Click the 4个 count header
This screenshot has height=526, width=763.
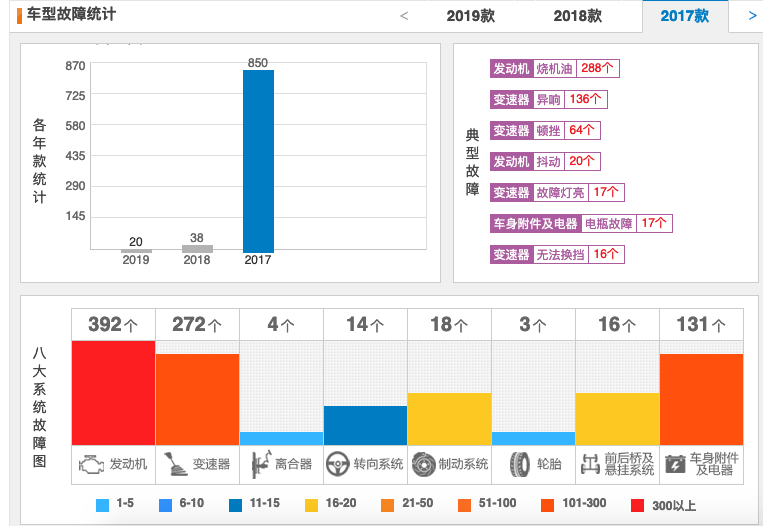pos(281,325)
